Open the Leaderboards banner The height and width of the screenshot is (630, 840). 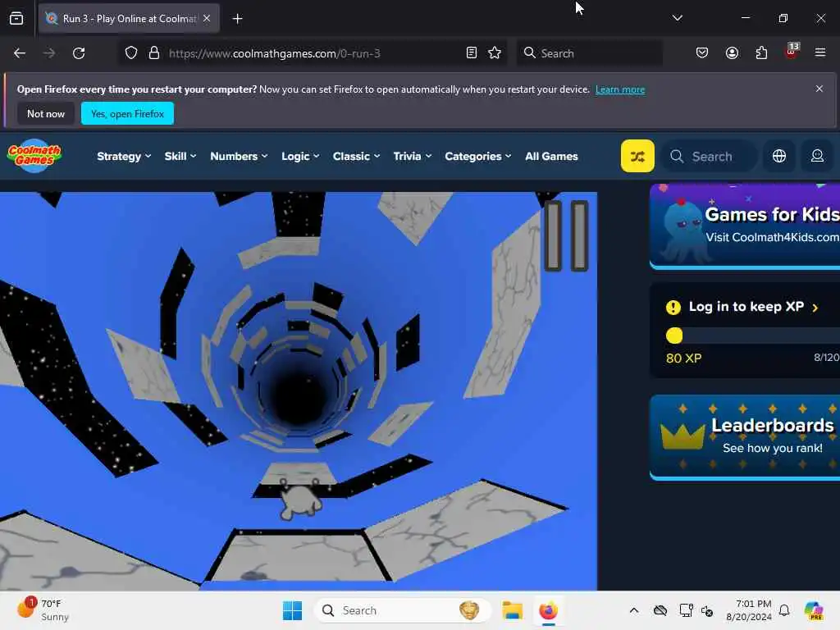point(745,436)
